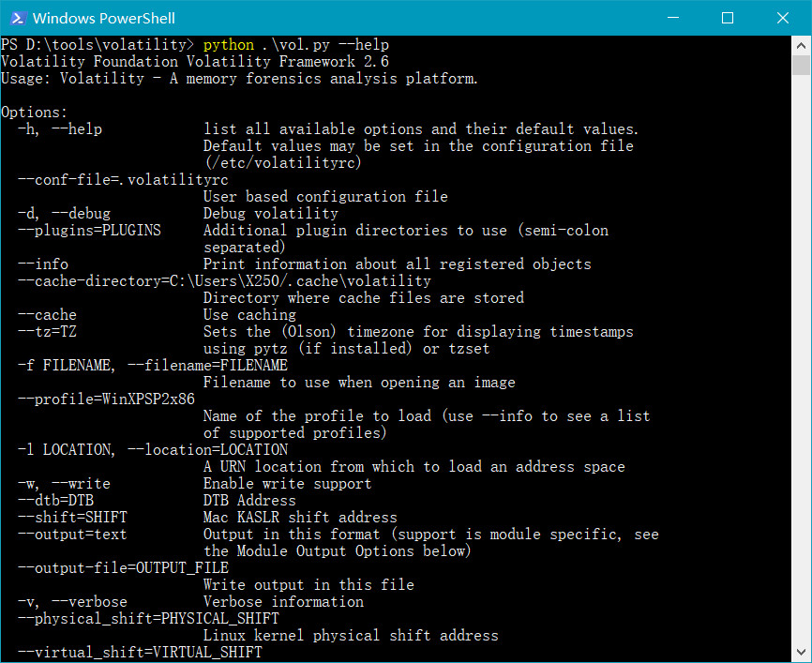This screenshot has width=812, height=663.
Task: Click the "--cache-directory=C:\Users\X250" option line
Action: 224,281
